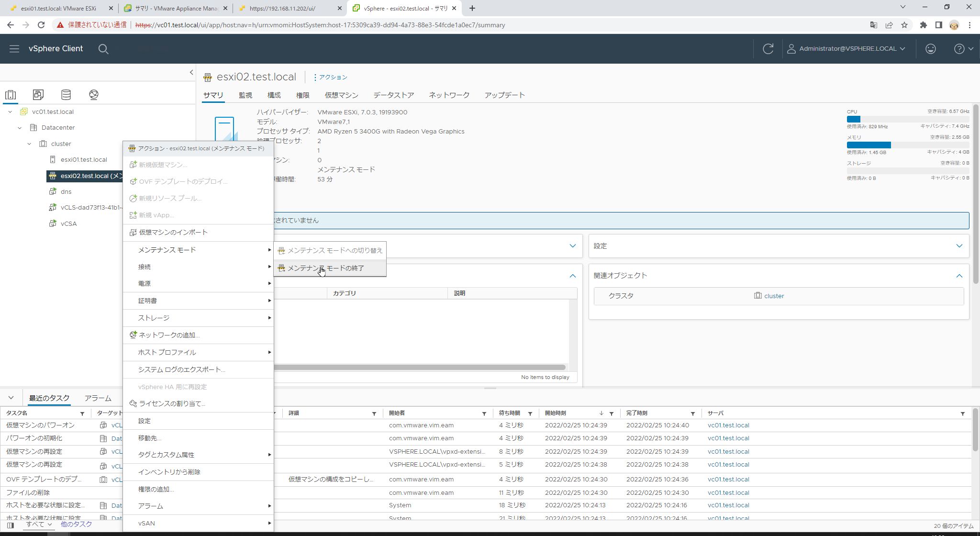Switch to Storage inventory view
This screenshot has height=536, width=980.
point(66,94)
